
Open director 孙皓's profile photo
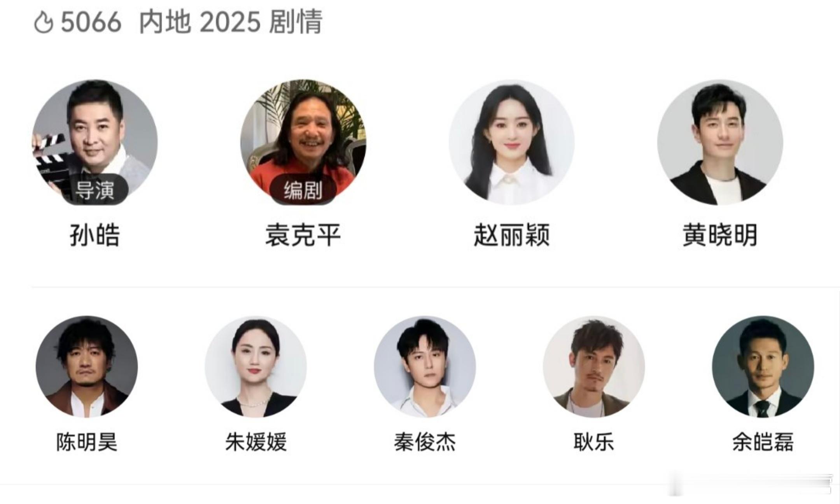95,142
